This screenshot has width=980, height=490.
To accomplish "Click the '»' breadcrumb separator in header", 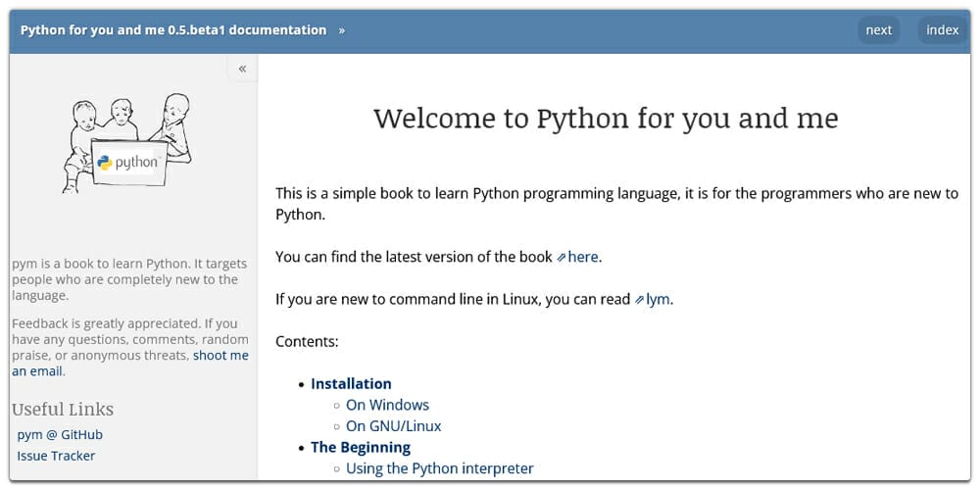I will [342, 30].
